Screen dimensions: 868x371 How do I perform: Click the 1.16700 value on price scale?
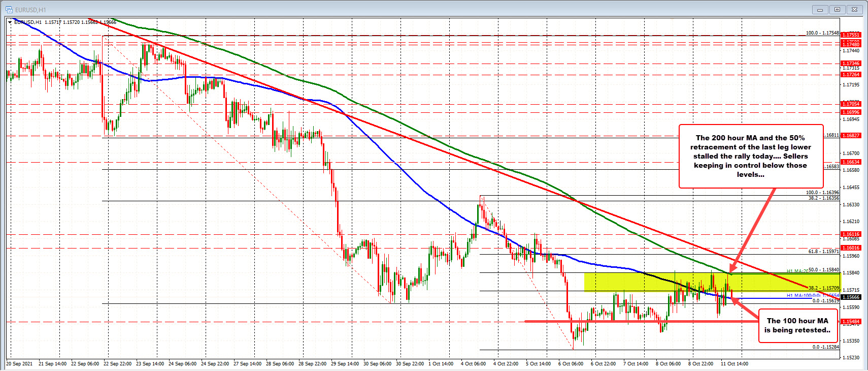pyautogui.click(x=851, y=153)
